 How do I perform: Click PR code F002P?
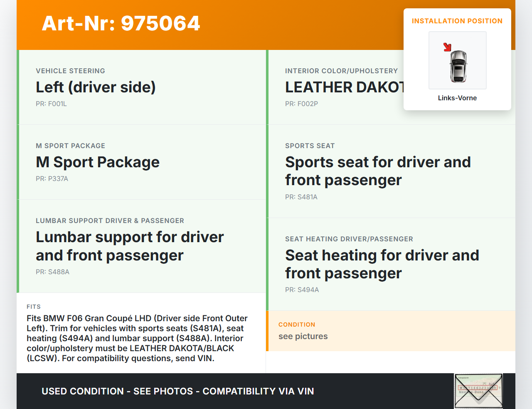(x=301, y=104)
